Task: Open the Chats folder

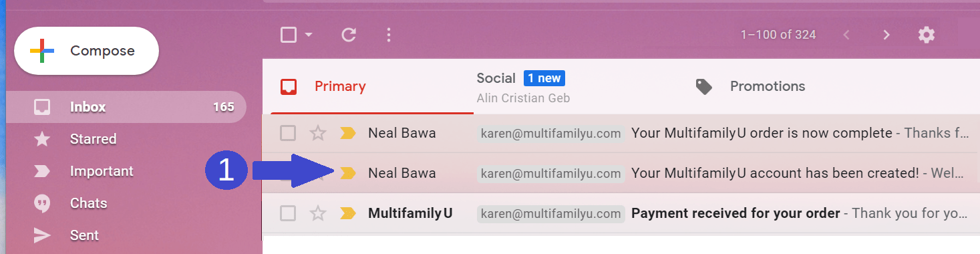Action: [x=88, y=203]
